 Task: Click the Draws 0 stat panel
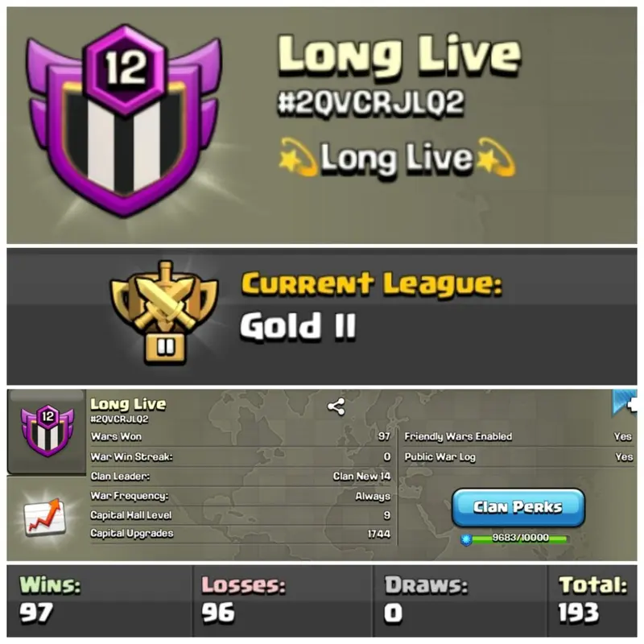point(460,601)
